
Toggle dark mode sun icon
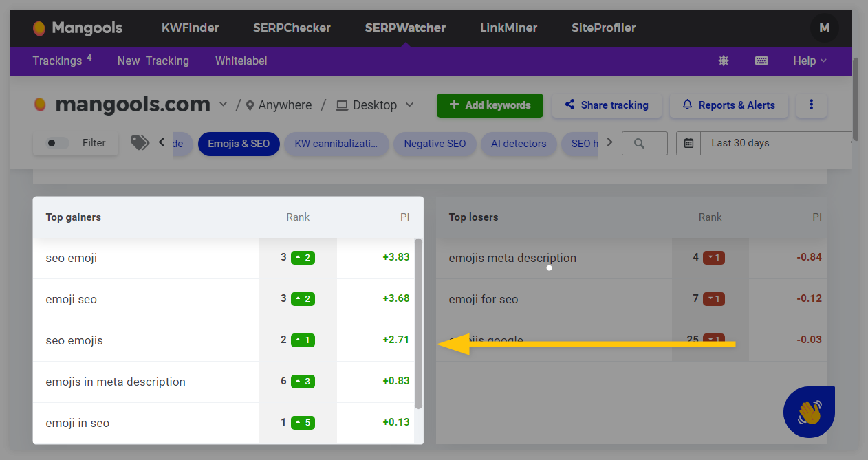point(724,61)
